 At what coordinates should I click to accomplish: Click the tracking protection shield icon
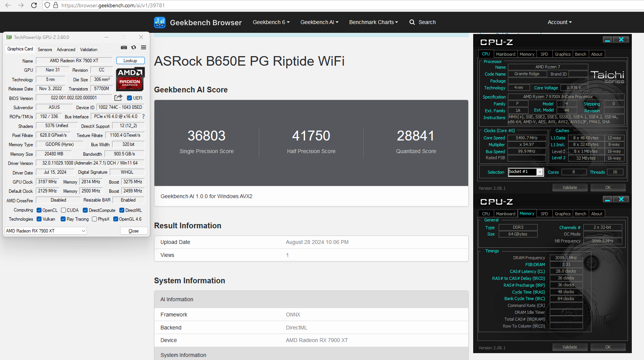point(47,5)
